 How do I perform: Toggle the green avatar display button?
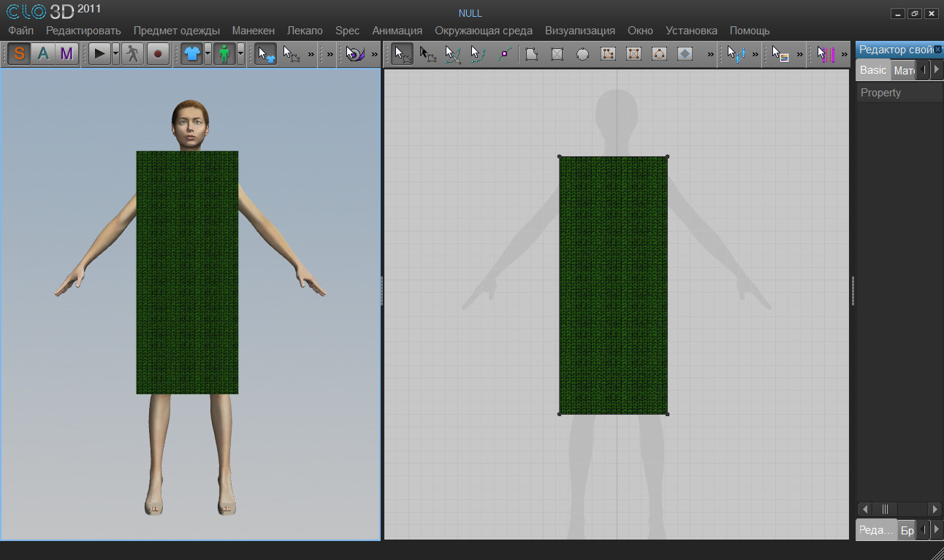(224, 54)
